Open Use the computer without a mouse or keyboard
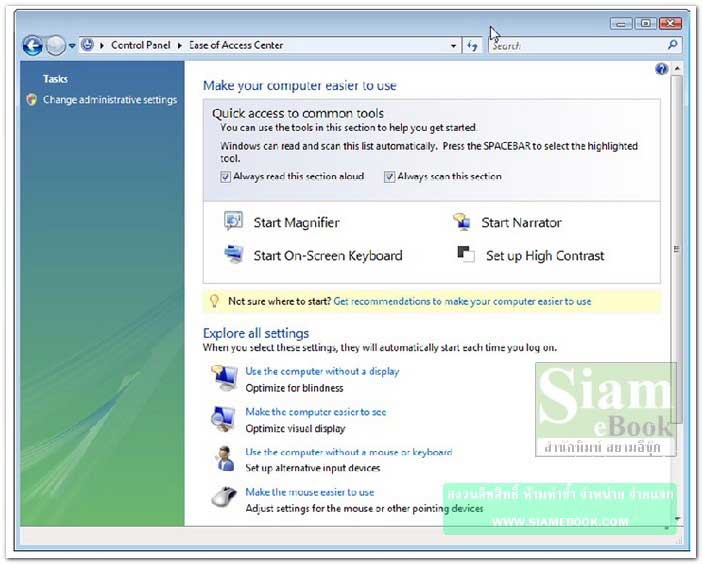 point(348,452)
